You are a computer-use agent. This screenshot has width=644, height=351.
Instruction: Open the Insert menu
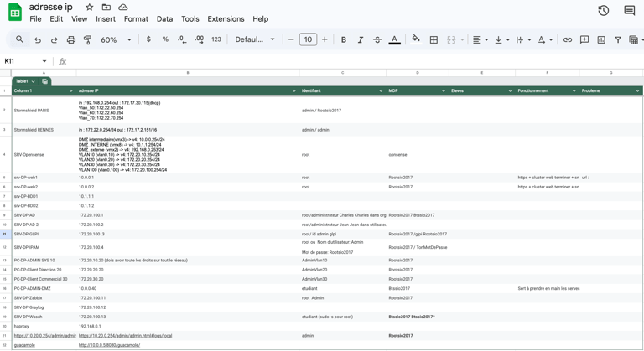coord(106,19)
